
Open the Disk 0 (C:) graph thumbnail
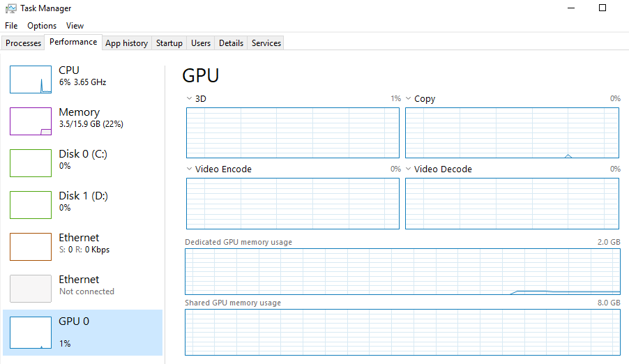click(x=31, y=163)
